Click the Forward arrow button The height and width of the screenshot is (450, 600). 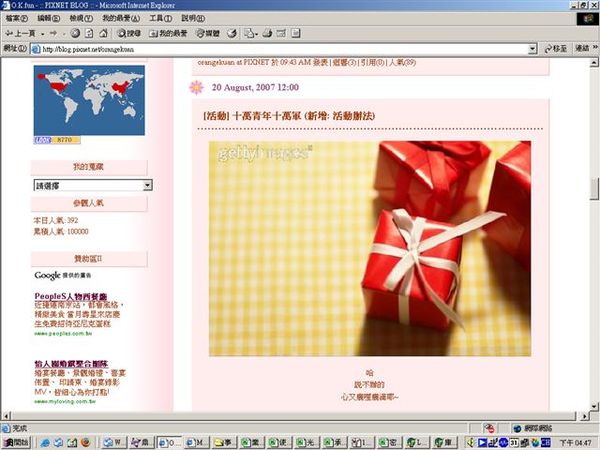pos(53,34)
